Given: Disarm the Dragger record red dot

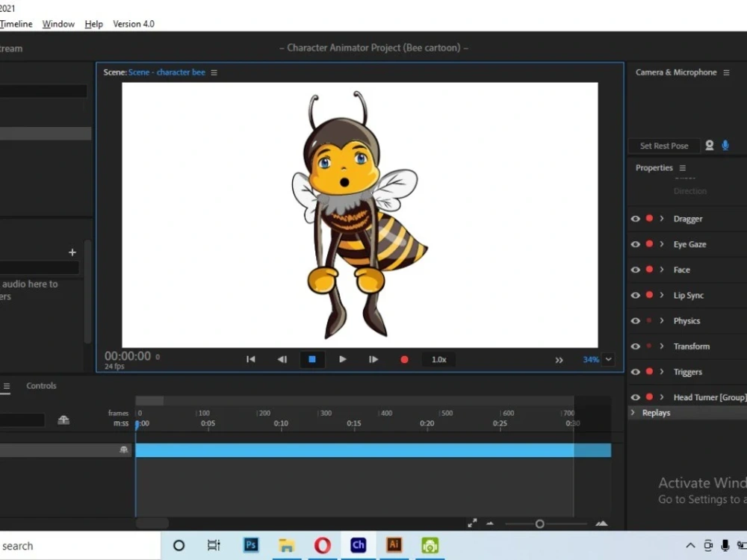Looking at the screenshot, I should [649, 218].
